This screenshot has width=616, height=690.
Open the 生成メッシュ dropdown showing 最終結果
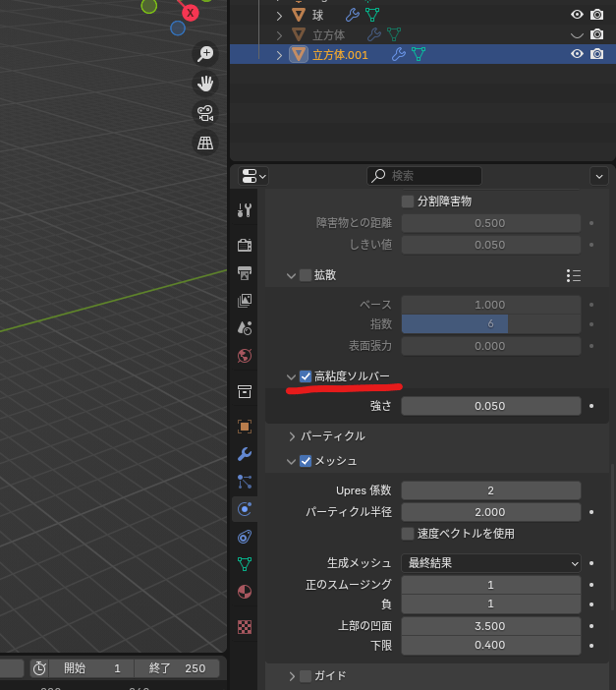tap(490, 563)
